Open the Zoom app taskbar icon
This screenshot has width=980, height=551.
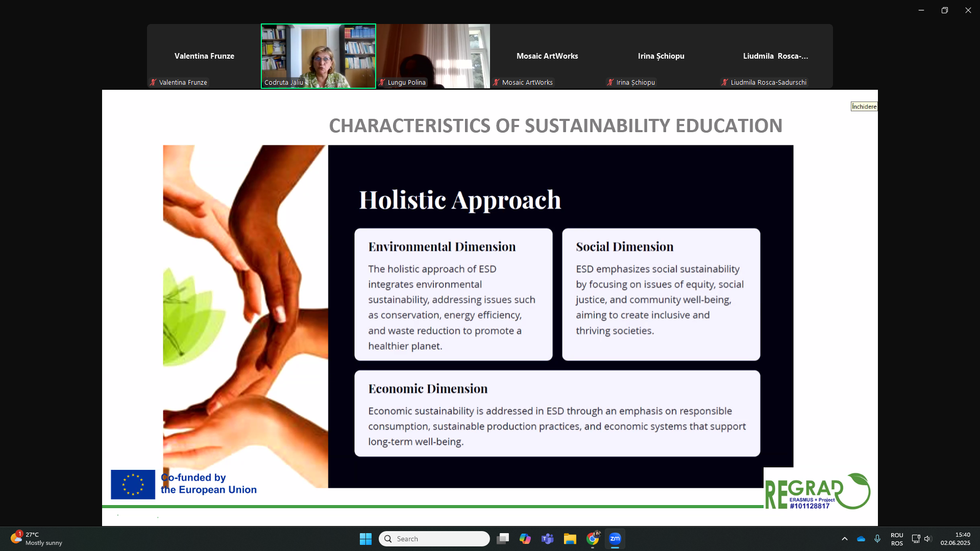615,539
